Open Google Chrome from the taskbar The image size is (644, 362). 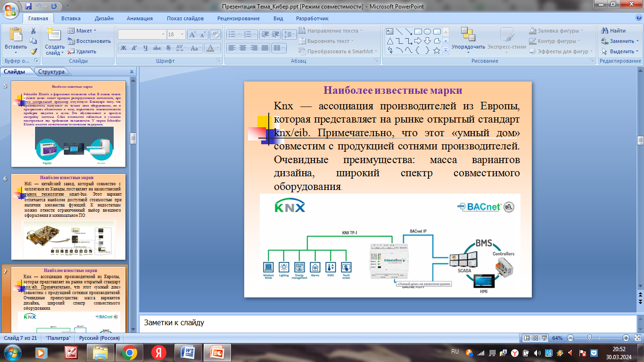tap(130, 352)
